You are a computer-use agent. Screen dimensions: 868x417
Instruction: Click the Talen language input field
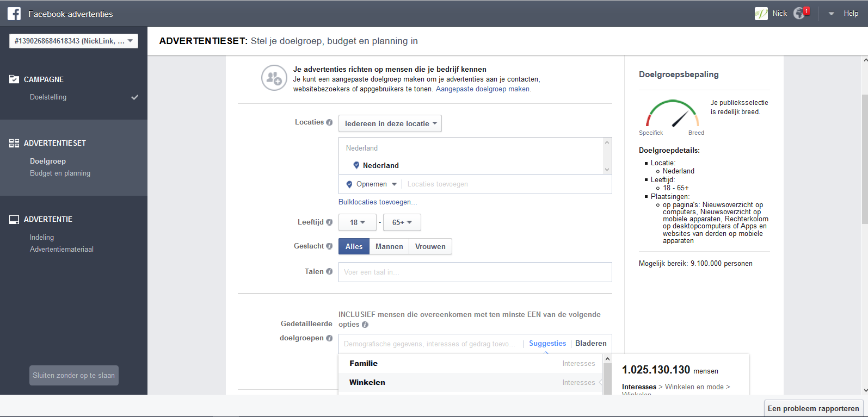[x=475, y=272]
